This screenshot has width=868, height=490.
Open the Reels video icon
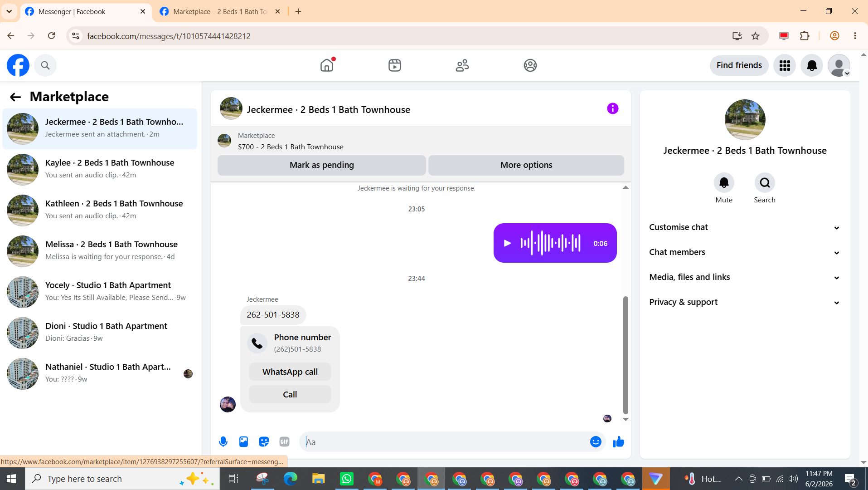click(394, 65)
